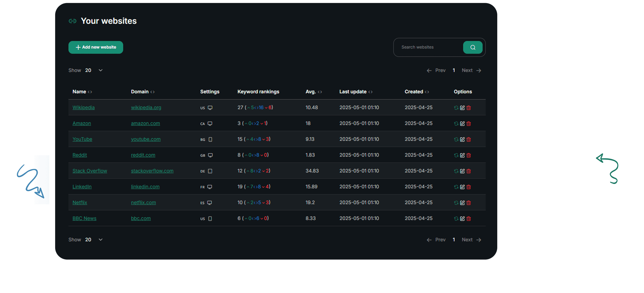This screenshot has height=293, width=644.
Task: Edit the YouTube website entry
Action: [462, 139]
